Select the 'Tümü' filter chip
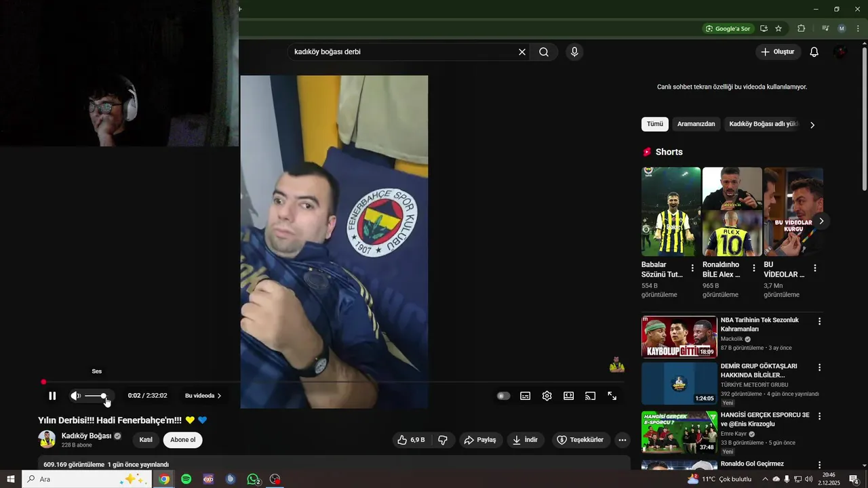Screen dimensions: 868x488 pyautogui.click(x=655, y=124)
